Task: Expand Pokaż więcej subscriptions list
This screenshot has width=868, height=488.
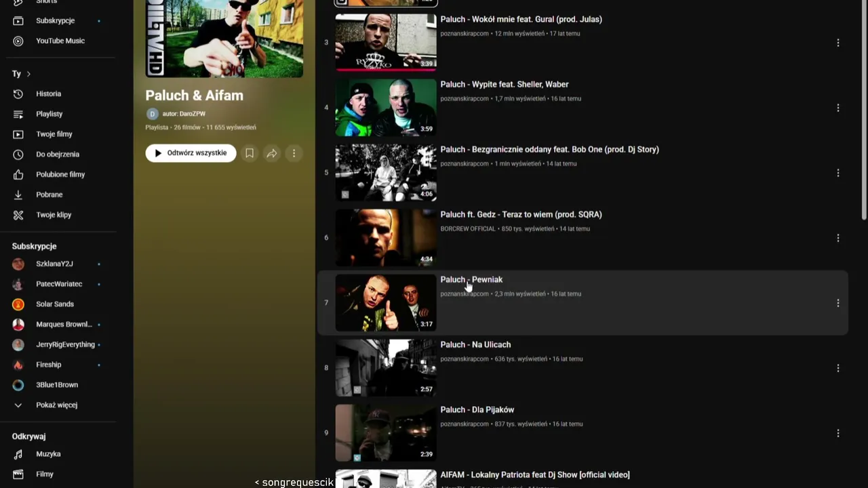Action: (x=58, y=405)
